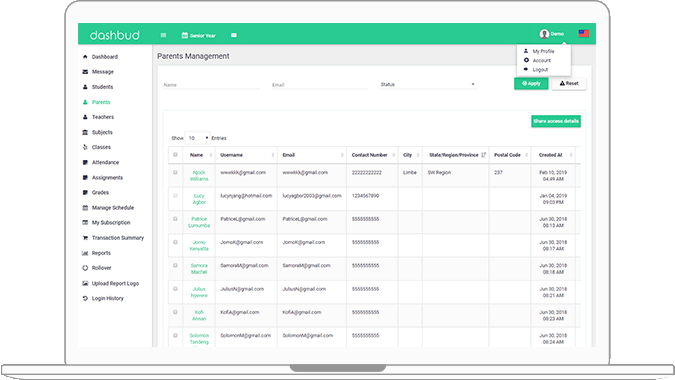
Task: Sort table by City column
Action: pos(410,155)
